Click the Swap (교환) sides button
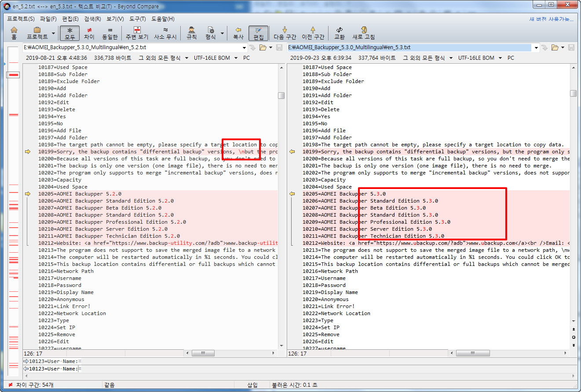 [x=340, y=33]
